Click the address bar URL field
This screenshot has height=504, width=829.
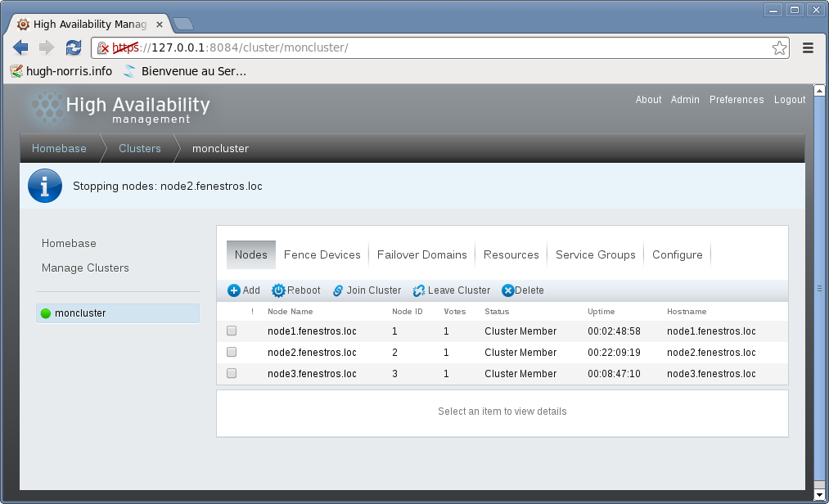[x=442, y=47]
